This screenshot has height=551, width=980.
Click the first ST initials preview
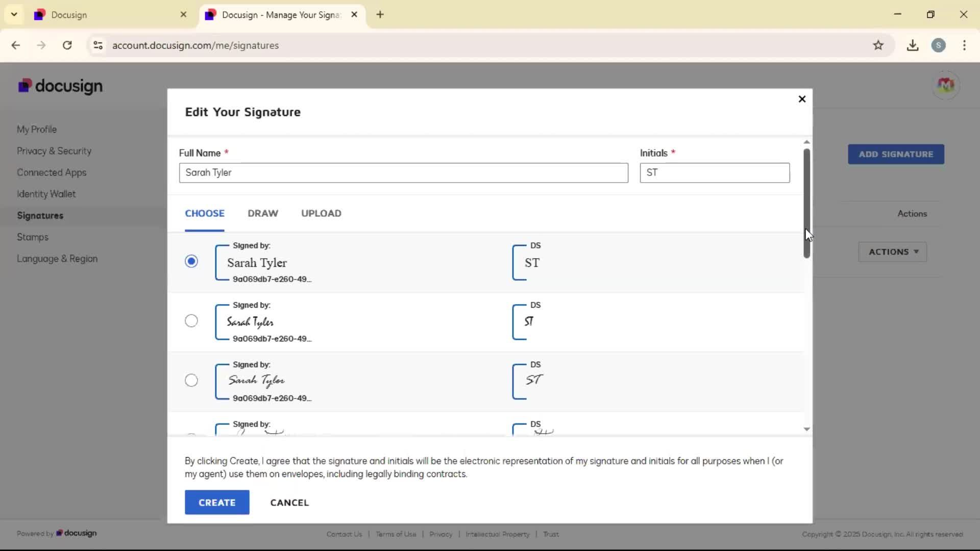point(527,263)
